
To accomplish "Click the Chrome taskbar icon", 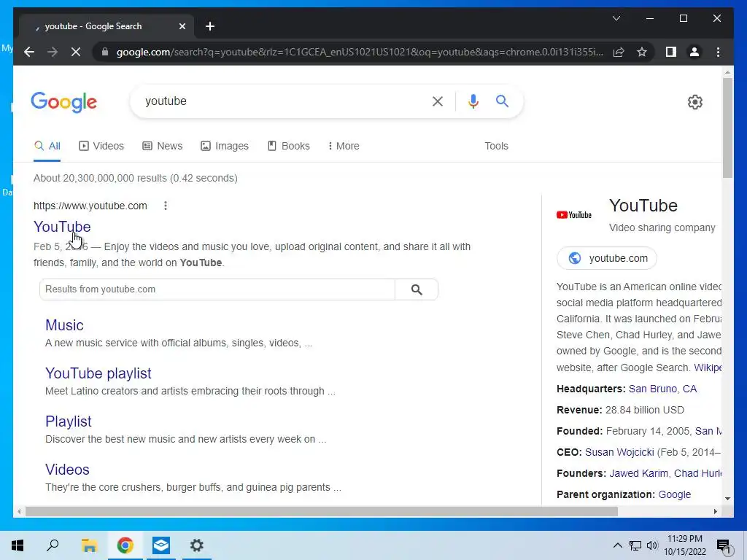I will 125,545.
